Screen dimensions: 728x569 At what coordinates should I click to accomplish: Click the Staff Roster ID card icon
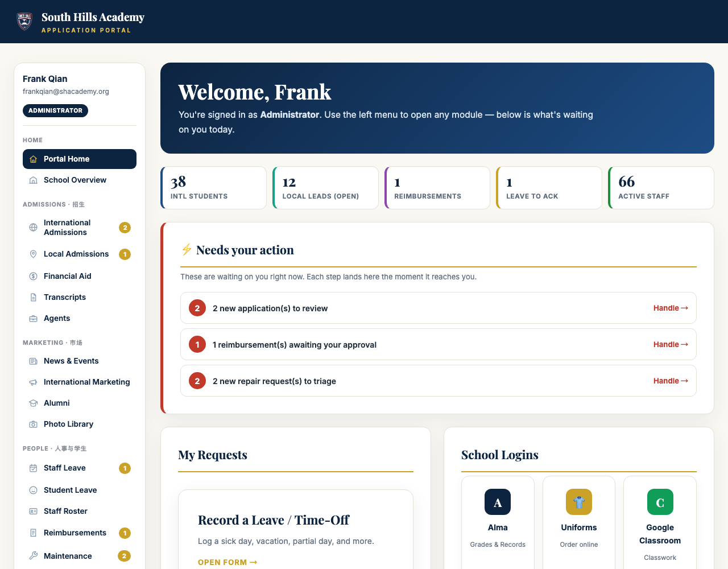point(33,512)
